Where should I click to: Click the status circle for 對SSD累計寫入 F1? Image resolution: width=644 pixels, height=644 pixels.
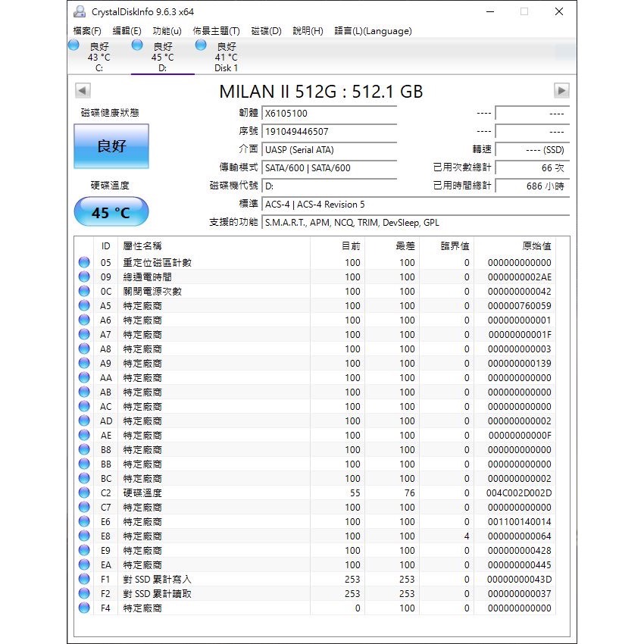tap(84, 579)
